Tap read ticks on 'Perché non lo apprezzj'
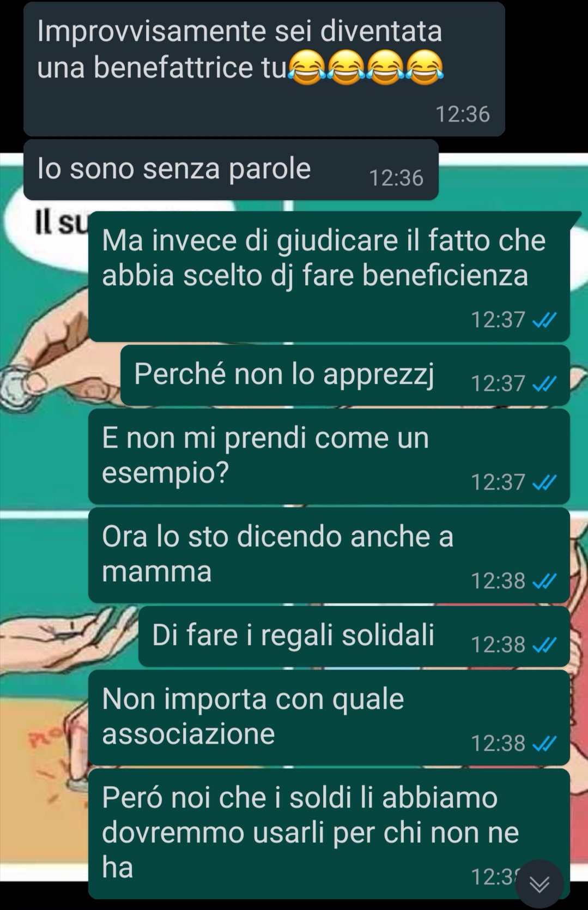 pos(544,384)
